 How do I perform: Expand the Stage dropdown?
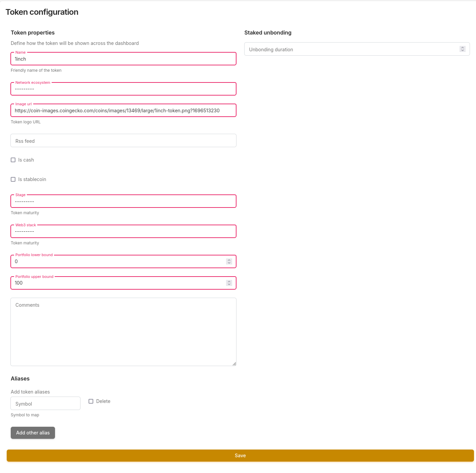pyautogui.click(x=123, y=201)
